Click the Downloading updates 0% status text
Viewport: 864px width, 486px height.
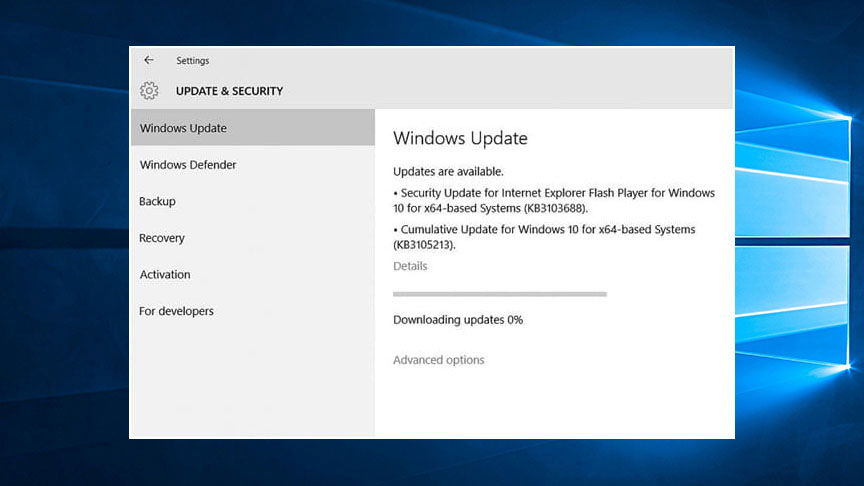458,320
